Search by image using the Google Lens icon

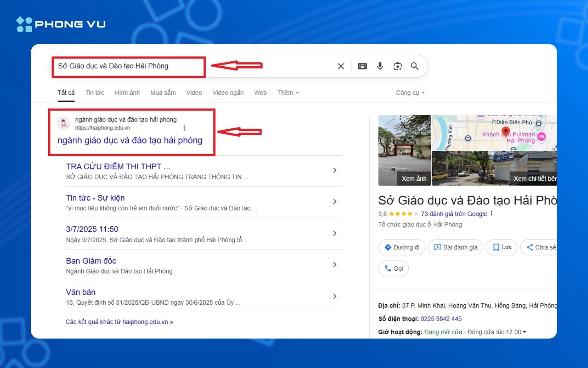398,66
